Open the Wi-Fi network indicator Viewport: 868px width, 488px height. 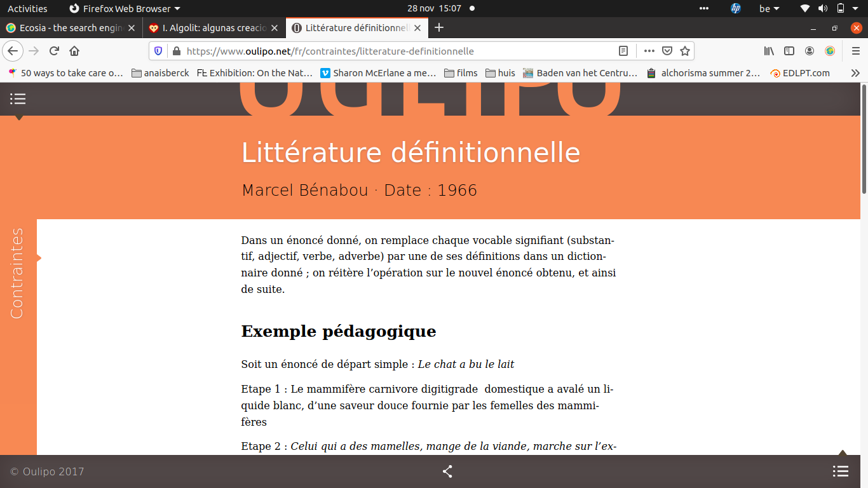(x=805, y=8)
